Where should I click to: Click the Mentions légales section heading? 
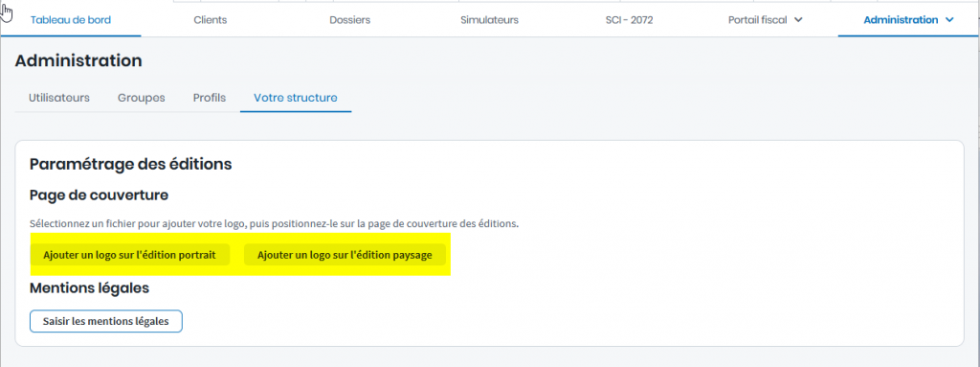coord(89,288)
